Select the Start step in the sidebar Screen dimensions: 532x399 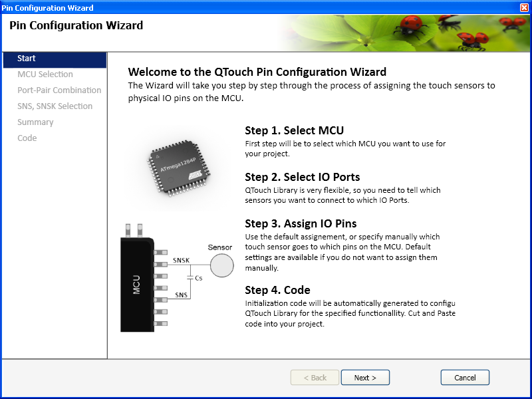55,59
